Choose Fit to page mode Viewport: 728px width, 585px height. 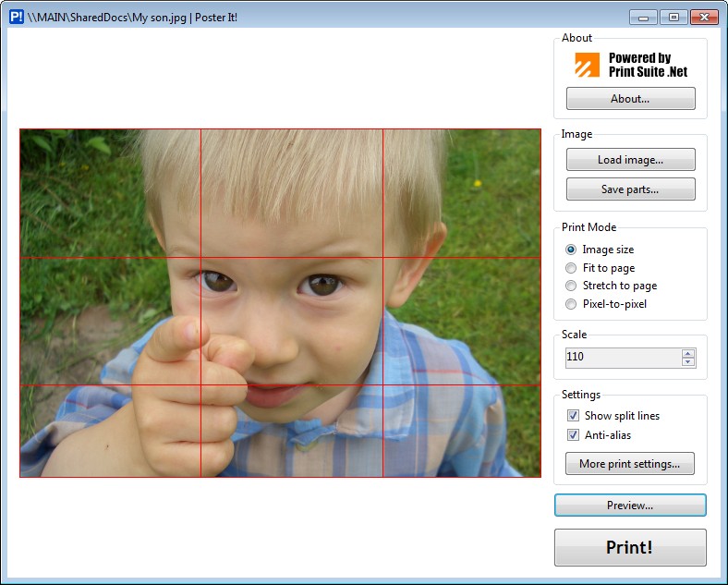572,268
